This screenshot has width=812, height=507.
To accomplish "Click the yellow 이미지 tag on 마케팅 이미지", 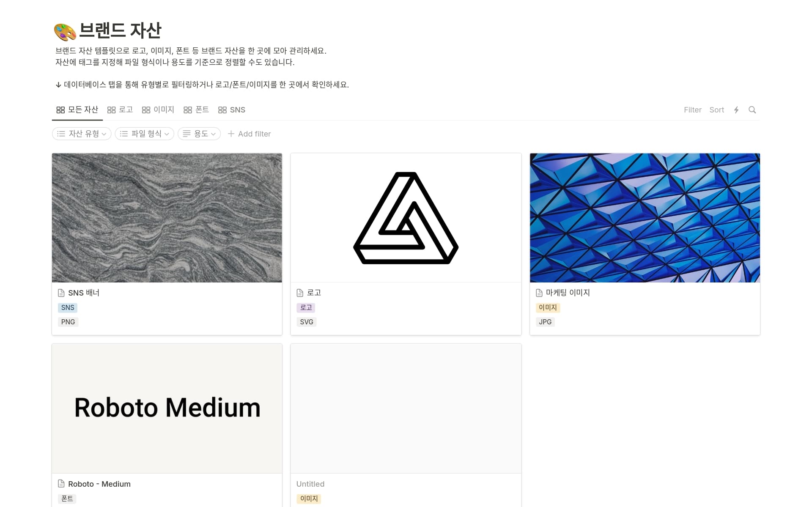I will (x=548, y=308).
